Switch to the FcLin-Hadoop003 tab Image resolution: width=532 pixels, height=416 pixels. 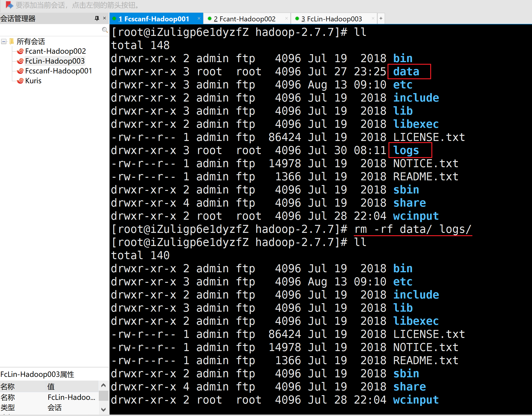(331, 19)
